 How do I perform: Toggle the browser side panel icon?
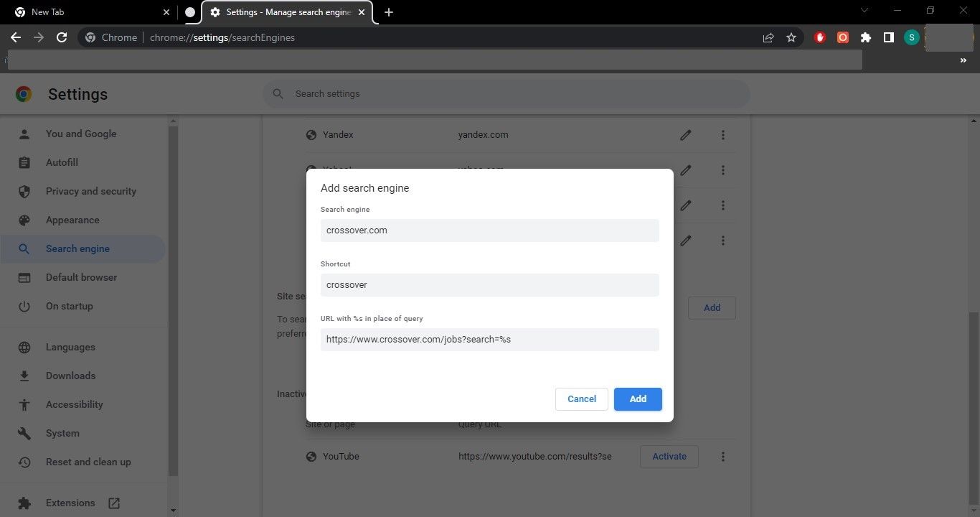889,37
